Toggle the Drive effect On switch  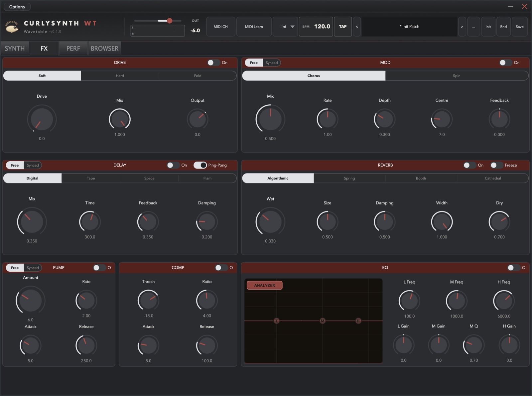pos(213,63)
